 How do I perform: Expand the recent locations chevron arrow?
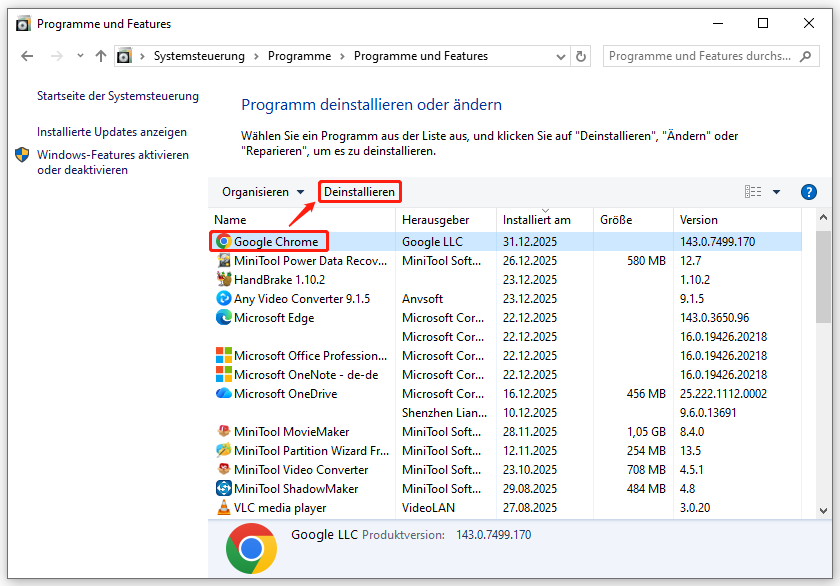(x=79, y=57)
